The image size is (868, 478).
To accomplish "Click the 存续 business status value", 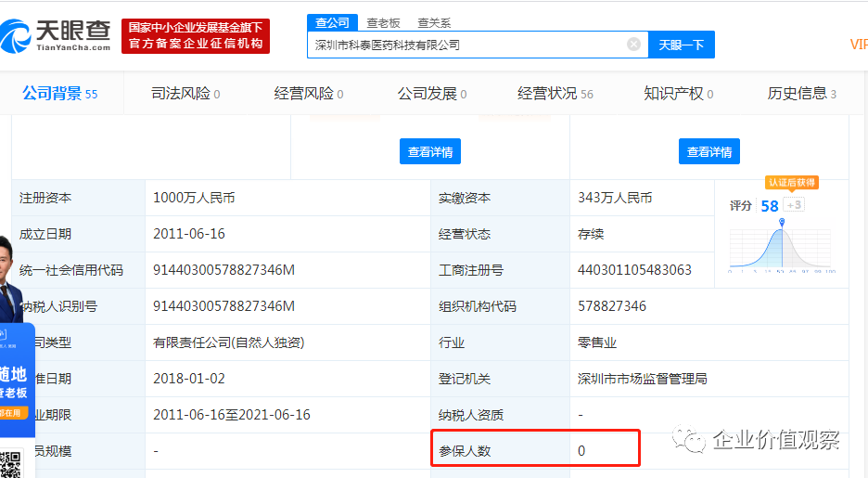I will coord(591,234).
